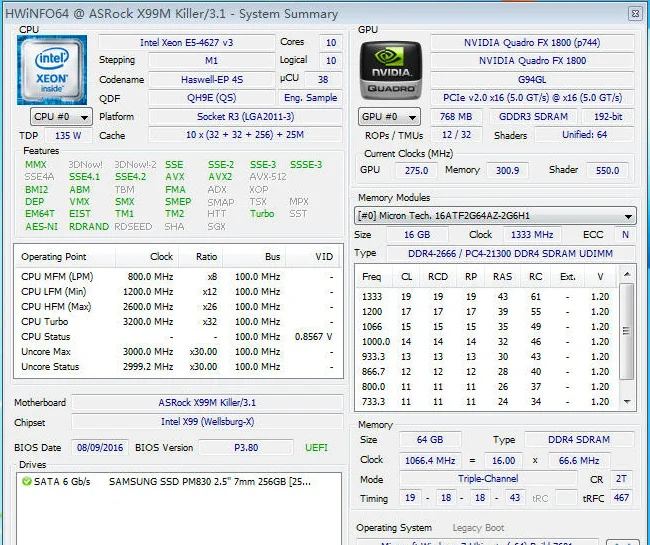Open the GPU #0 selector dropdown
The image size is (650, 545).
coord(389,117)
